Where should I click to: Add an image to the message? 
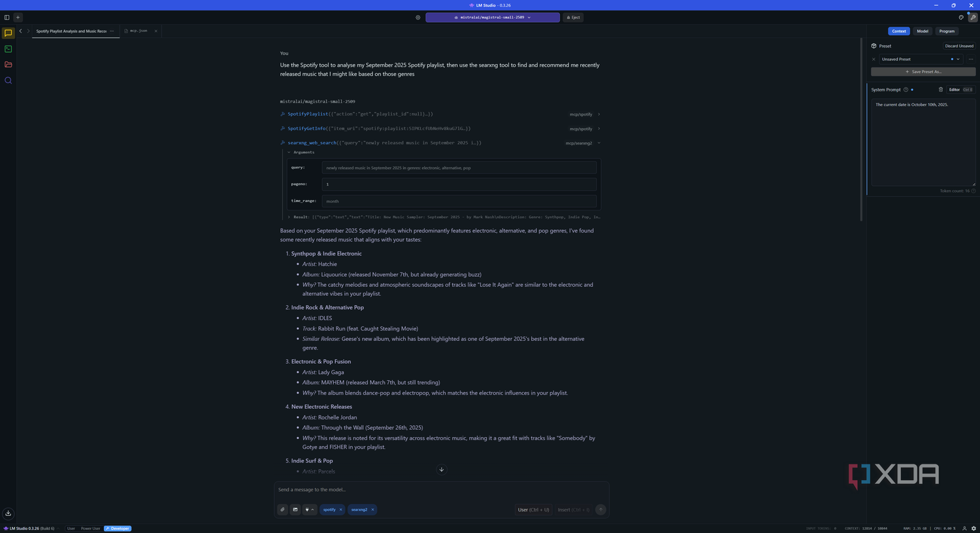point(295,509)
